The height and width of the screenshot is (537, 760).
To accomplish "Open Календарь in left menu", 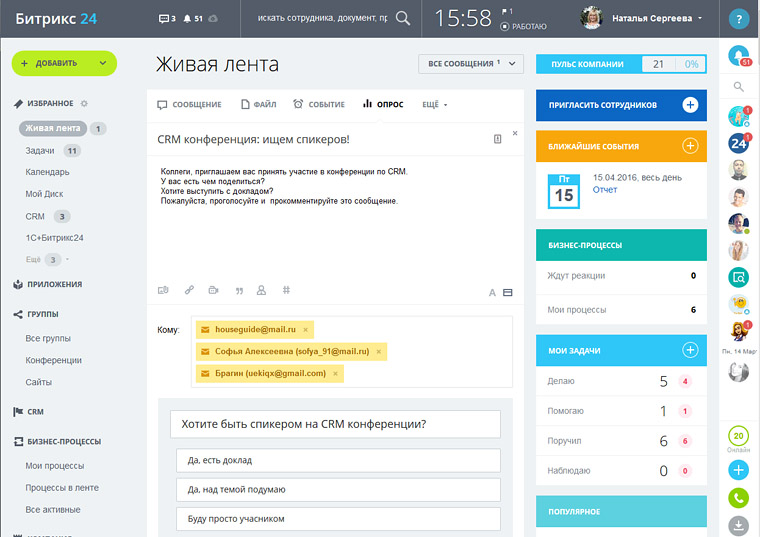I will point(48,172).
